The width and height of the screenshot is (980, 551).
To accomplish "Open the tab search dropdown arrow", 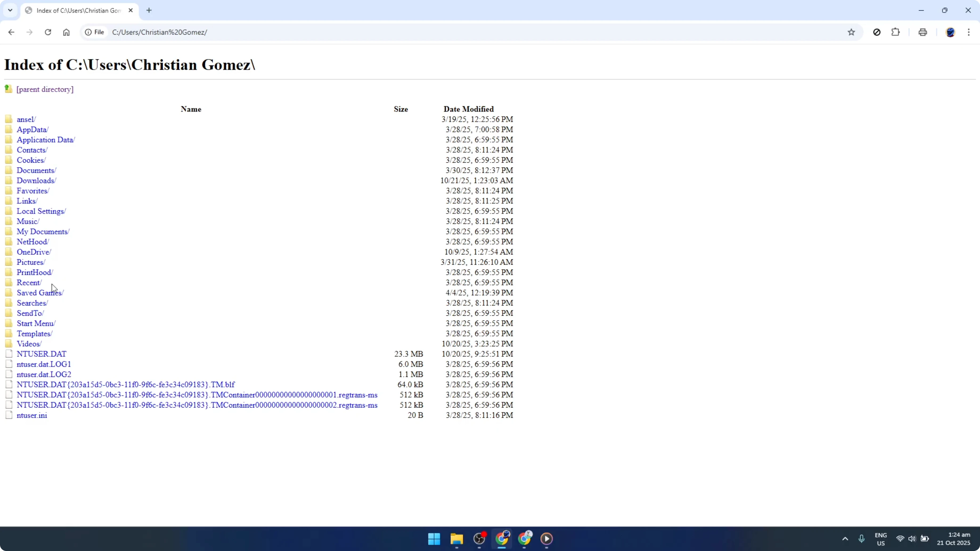I will [10, 10].
